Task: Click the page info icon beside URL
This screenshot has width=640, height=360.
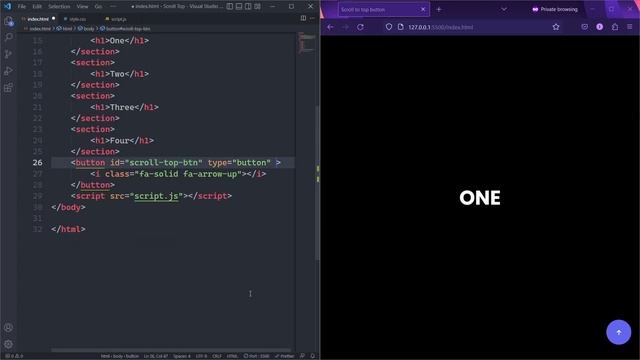Action: click(400, 27)
